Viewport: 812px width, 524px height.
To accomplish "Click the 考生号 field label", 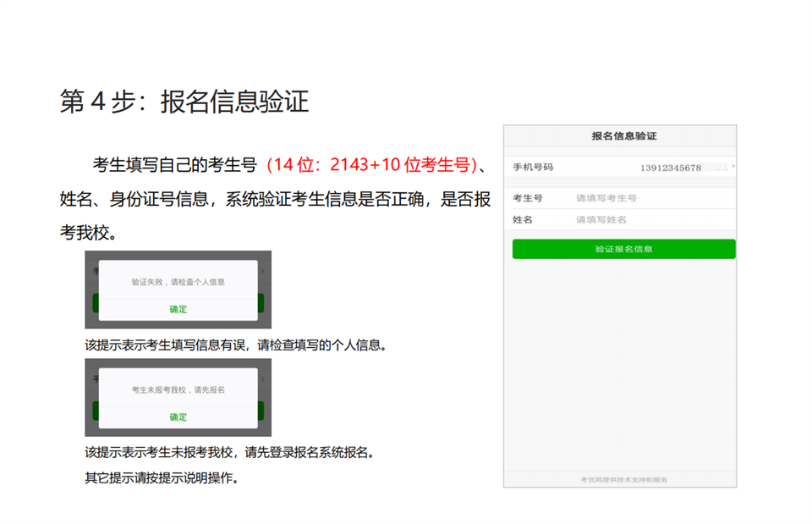I will pos(528,198).
